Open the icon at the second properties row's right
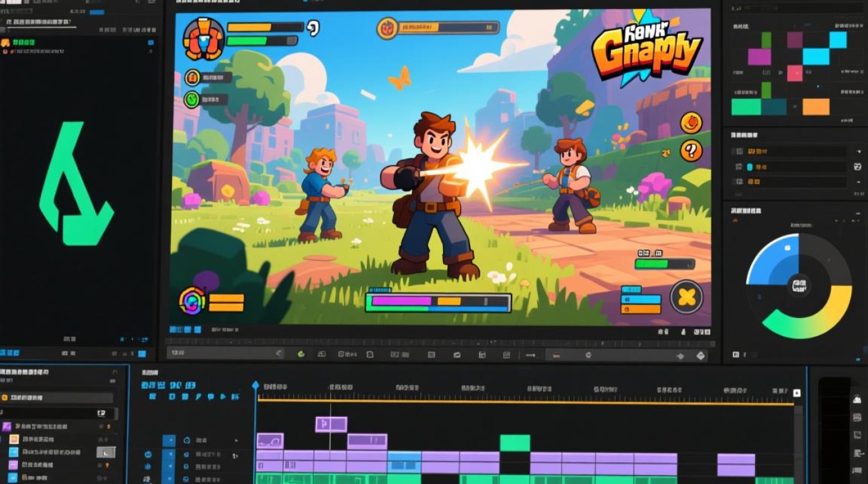The image size is (868, 484). 857,167
